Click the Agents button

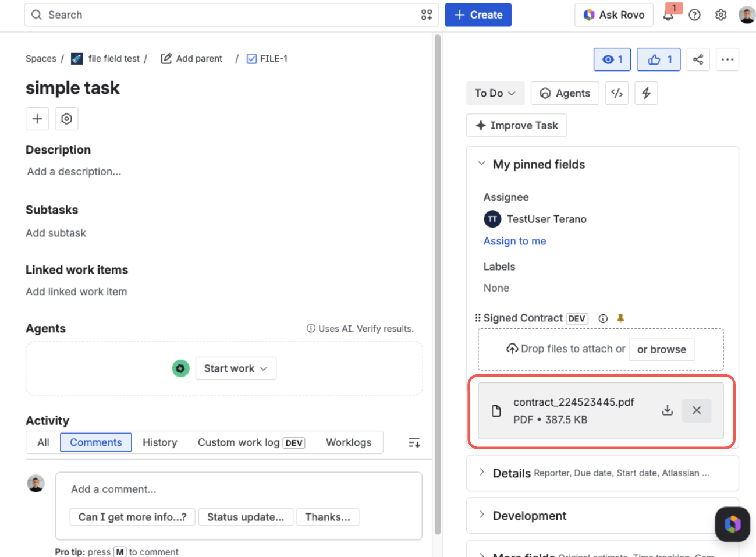565,93
